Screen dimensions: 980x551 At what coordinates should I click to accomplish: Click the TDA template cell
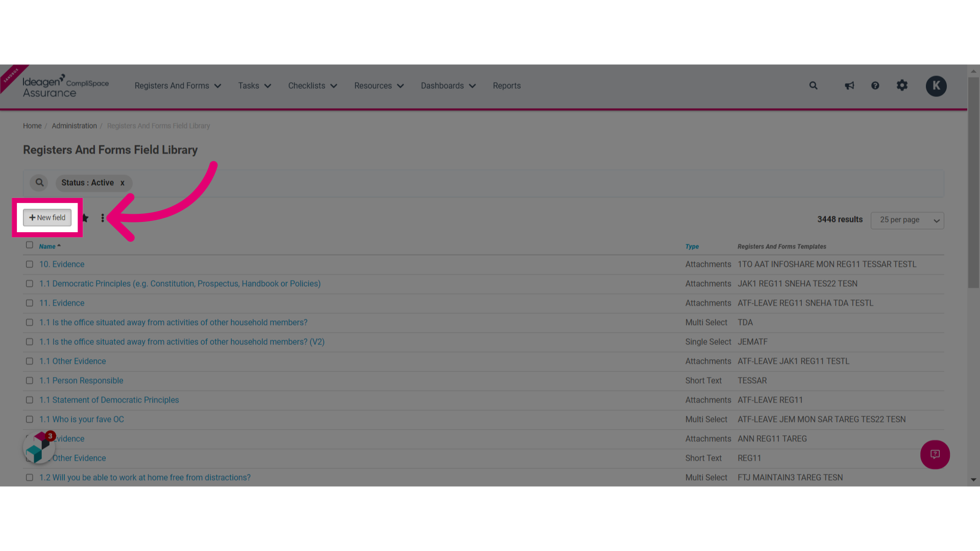click(x=745, y=322)
